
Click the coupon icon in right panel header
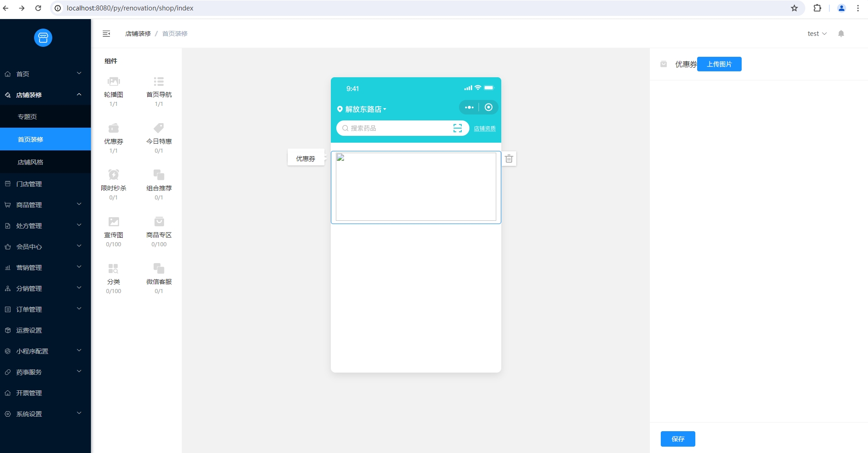tap(663, 64)
